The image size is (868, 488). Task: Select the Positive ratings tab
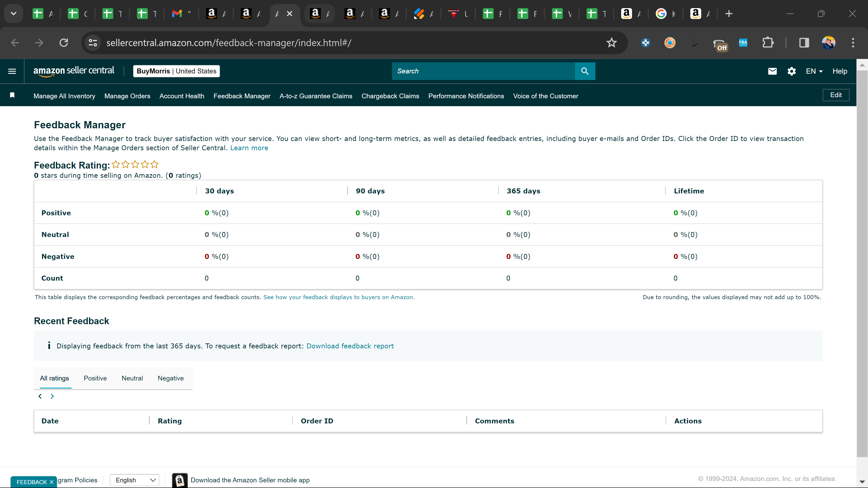pos(95,378)
